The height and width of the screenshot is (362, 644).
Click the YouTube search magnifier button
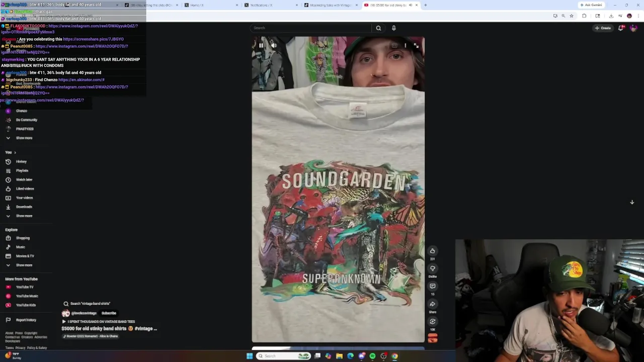378,28
